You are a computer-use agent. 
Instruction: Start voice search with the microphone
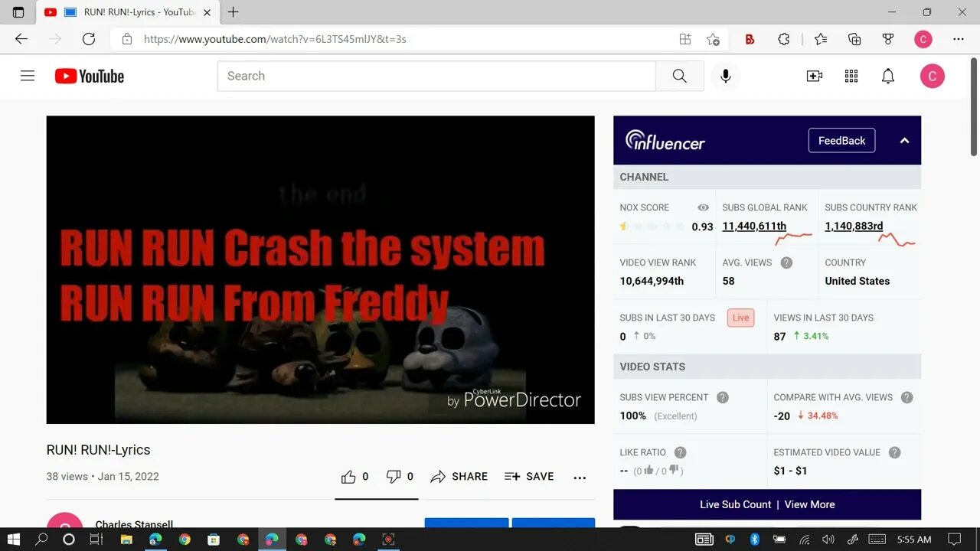pyautogui.click(x=726, y=76)
